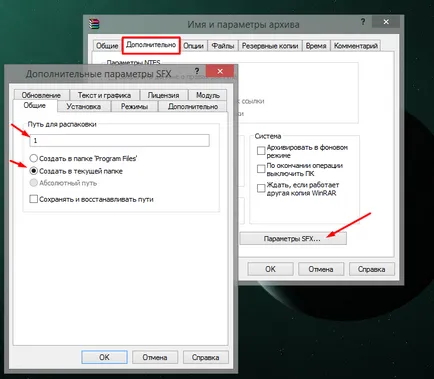This screenshot has height=379, width=434.
Task: Switch to Резервные копии tab
Action: 270,46
